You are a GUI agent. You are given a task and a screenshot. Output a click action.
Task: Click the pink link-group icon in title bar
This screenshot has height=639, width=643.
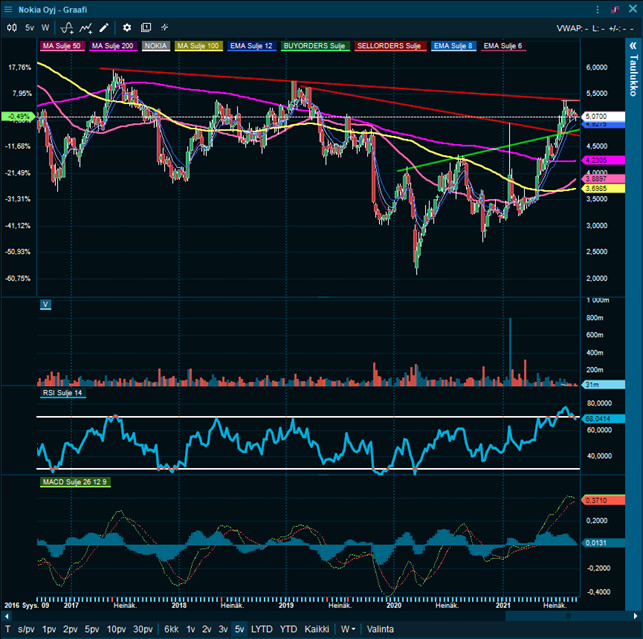[x=615, y=9]
